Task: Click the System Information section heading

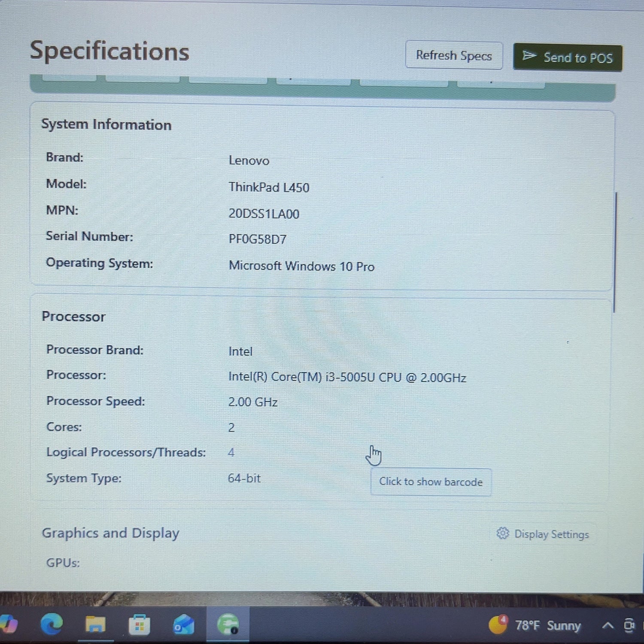Action: [x=106, y=125]
